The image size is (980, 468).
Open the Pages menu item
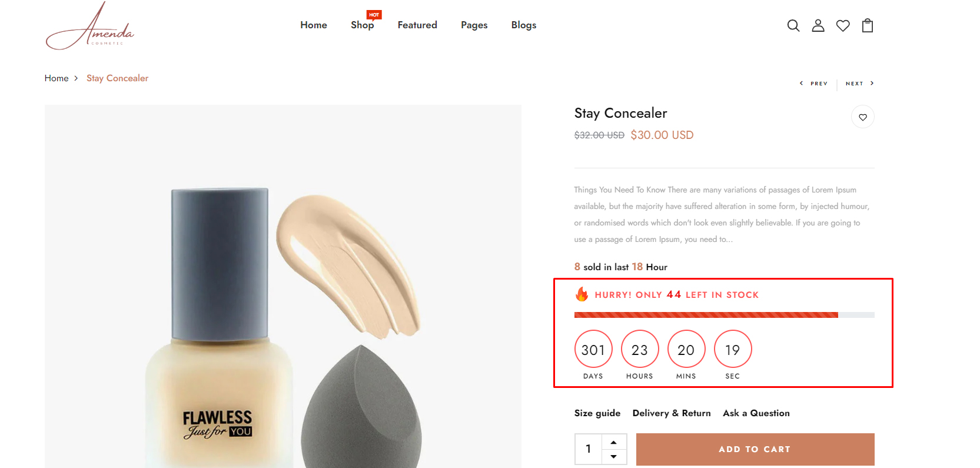[474, 25]
